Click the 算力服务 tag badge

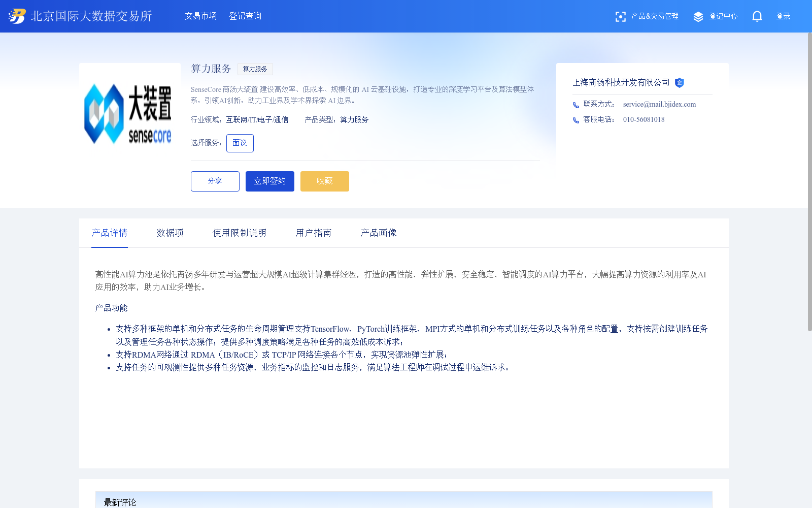click(x=255, y=69)
